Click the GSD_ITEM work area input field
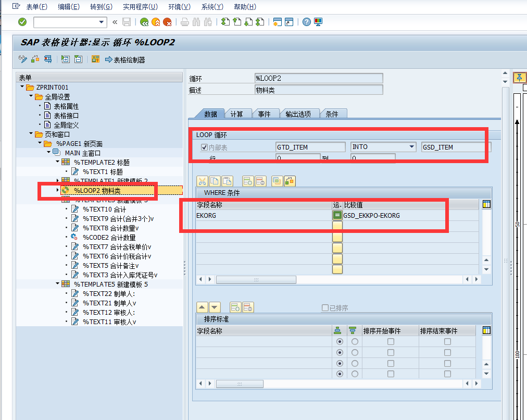 coord(456,147)
